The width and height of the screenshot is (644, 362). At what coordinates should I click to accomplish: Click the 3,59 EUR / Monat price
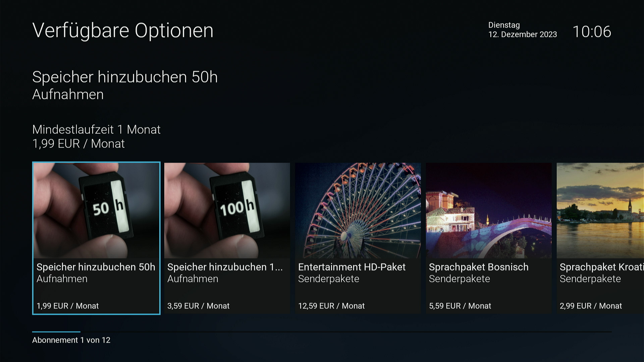(199, 306)
